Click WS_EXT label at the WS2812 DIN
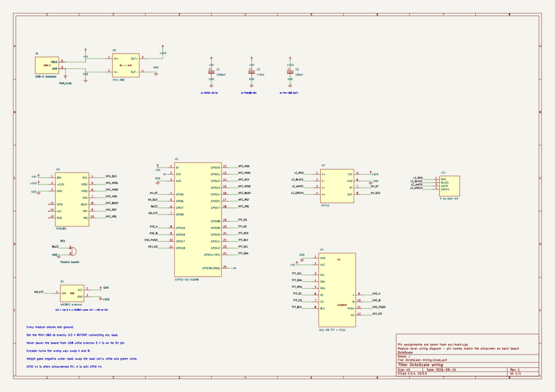 (x=39, y=292)
